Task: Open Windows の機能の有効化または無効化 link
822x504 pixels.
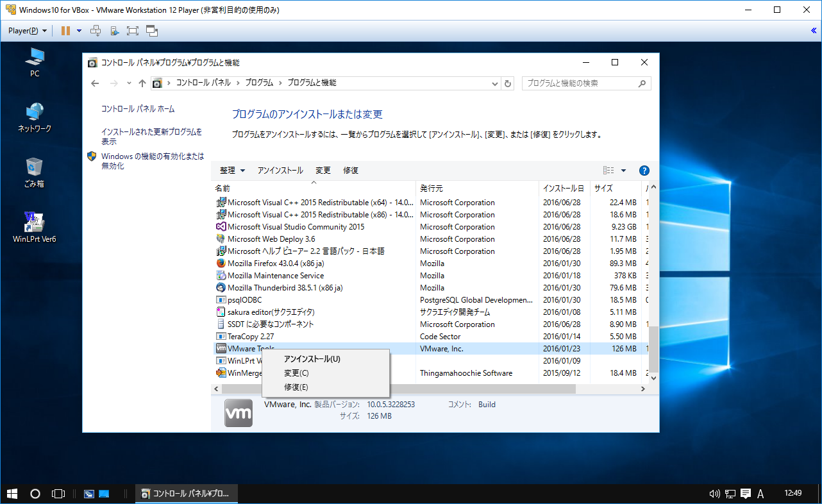Action: click(x=153, y=161)
